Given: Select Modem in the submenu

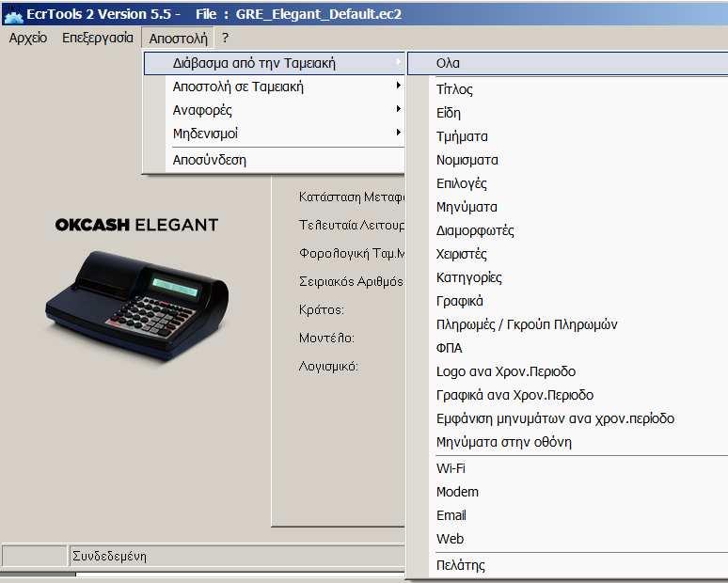Looking at the screenshot, I should pyautogui.click(x=567, y=492).
